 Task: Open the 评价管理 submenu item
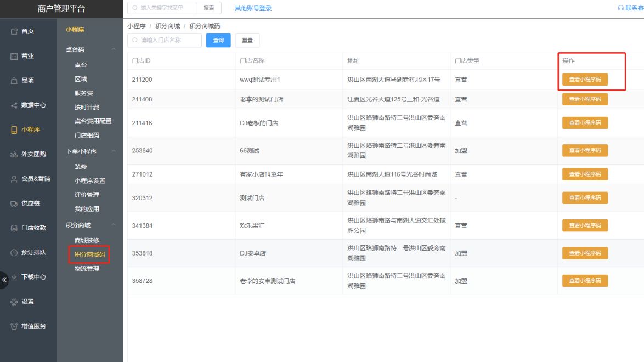point(87,195)
